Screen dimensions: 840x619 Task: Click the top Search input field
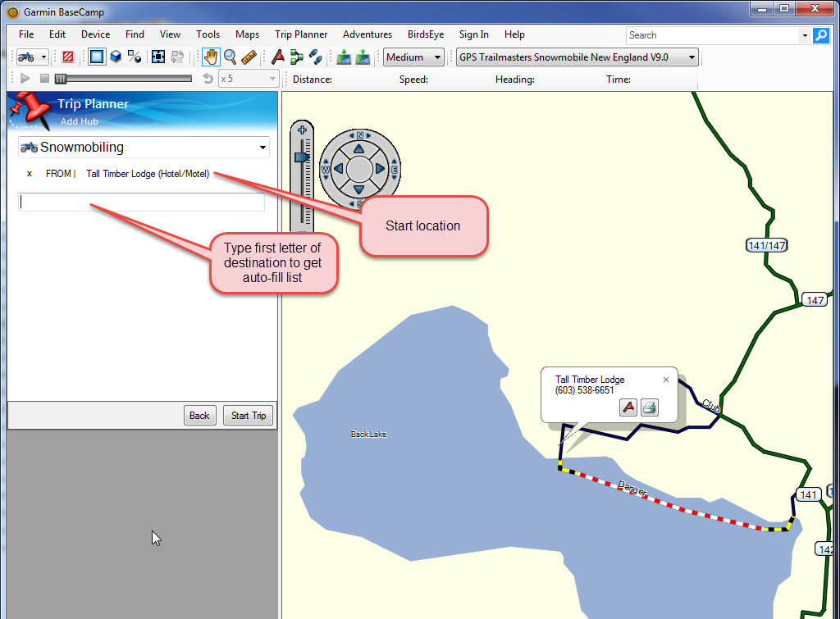[713, 35]
